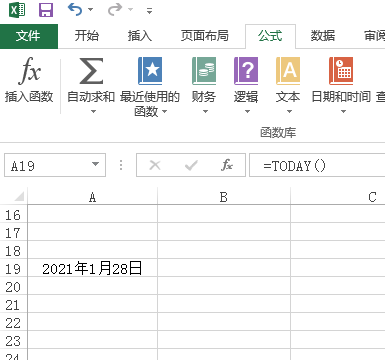Open 最近使用的函数 star book icon

pyautogui.click(x=150, y=71)
